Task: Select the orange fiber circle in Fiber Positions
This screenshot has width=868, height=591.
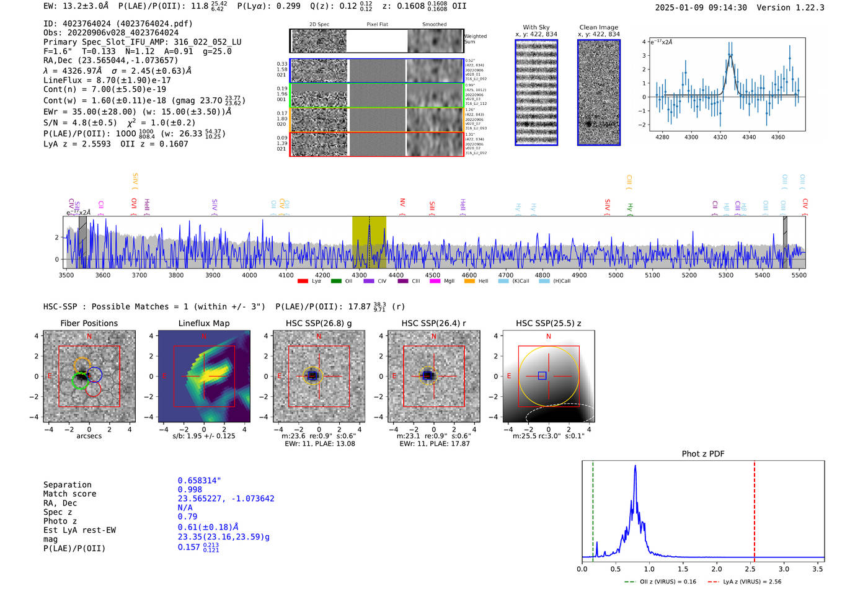Action: pyautogui.click(x=82, y=365)
